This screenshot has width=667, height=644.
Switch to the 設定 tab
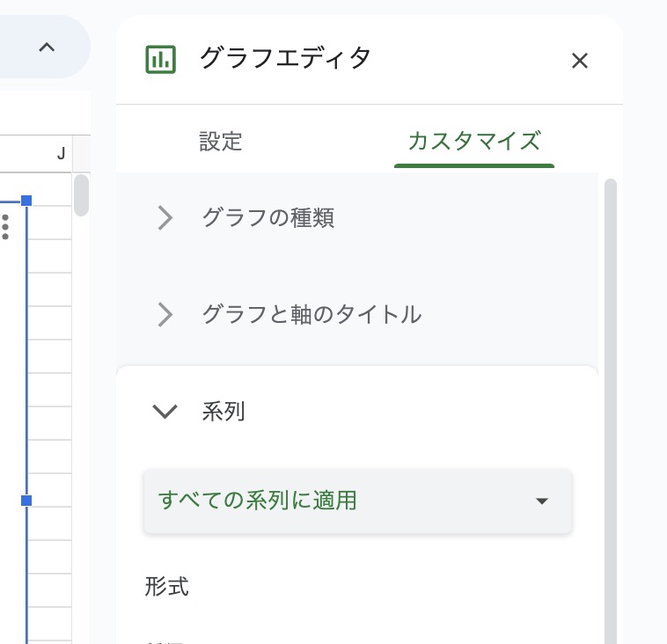coord(221,141)
